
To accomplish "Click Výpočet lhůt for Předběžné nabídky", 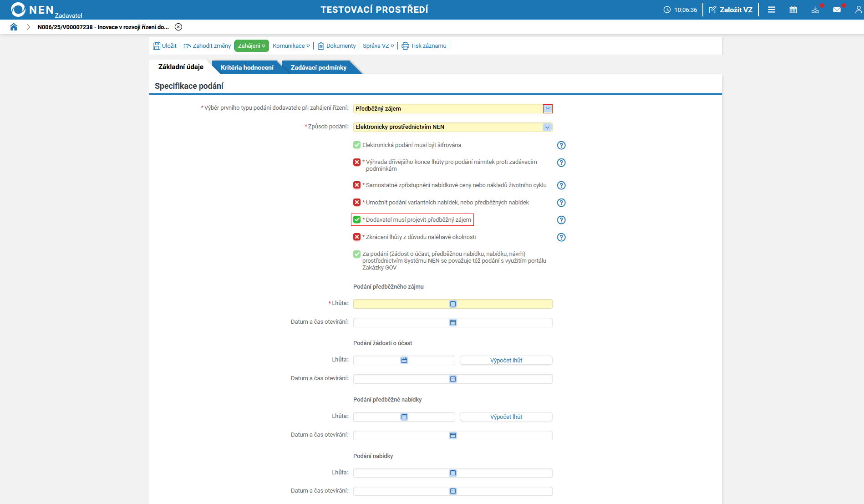I will pyautogui.click(x=506, y=417).
